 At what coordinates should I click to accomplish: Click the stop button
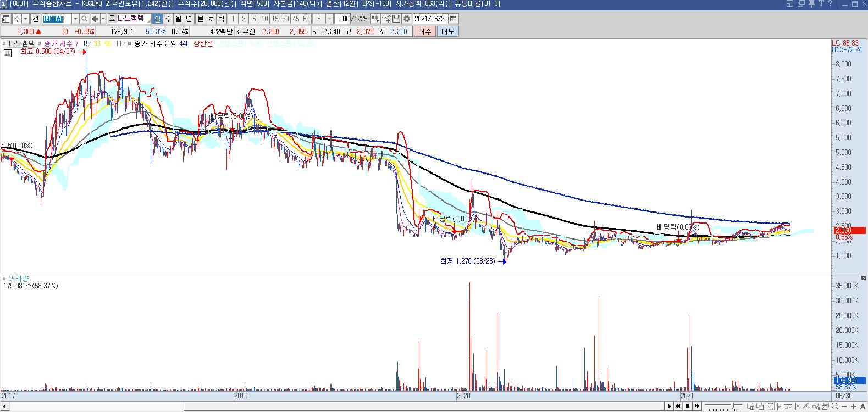click(x=688, y=406)
